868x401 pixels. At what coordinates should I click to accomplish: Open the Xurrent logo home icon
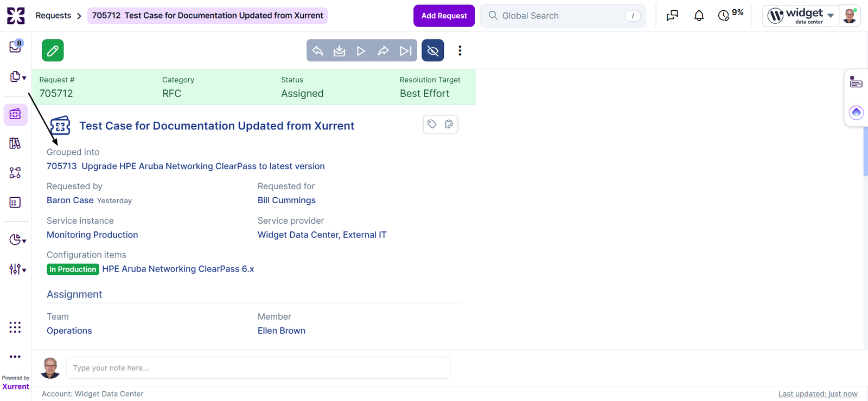16,16
